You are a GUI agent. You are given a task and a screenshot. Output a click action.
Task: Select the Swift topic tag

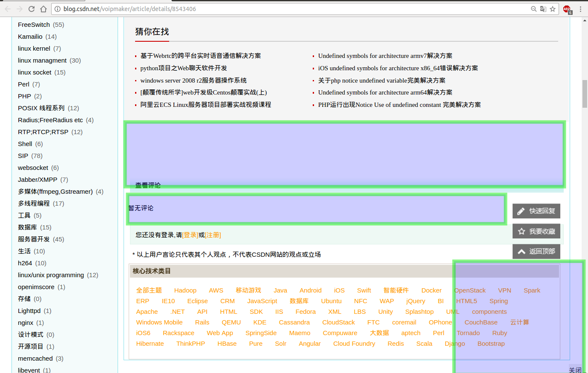click(364, 290)
